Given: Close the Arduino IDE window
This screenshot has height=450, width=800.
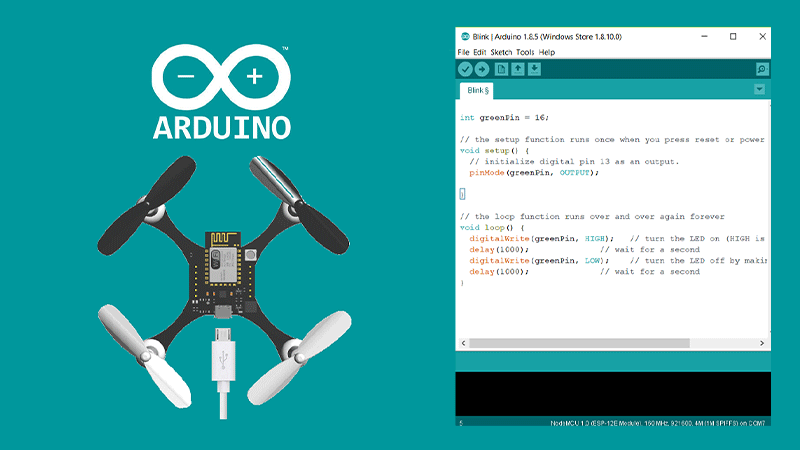Looking at the screenshot, I should (762, 37).
